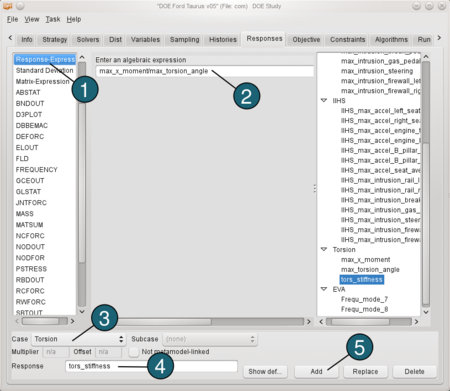Switch to the Constraints tab

pyautogui.click(x=347, y=40)
